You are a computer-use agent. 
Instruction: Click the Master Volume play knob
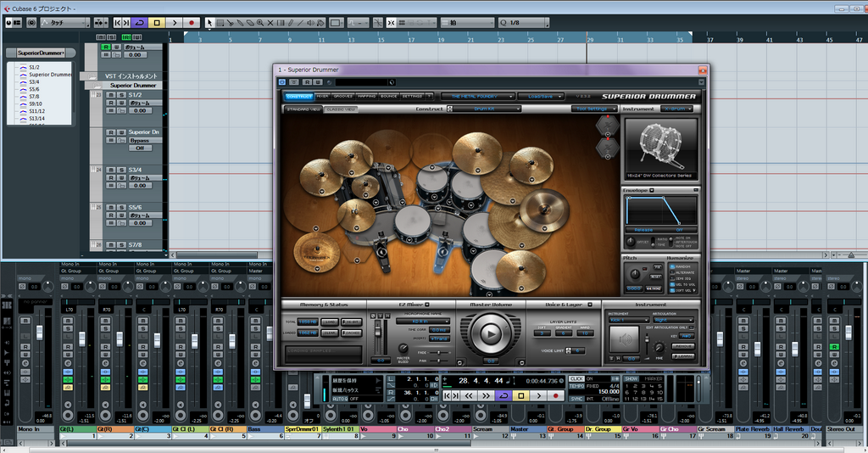[491, 333]
